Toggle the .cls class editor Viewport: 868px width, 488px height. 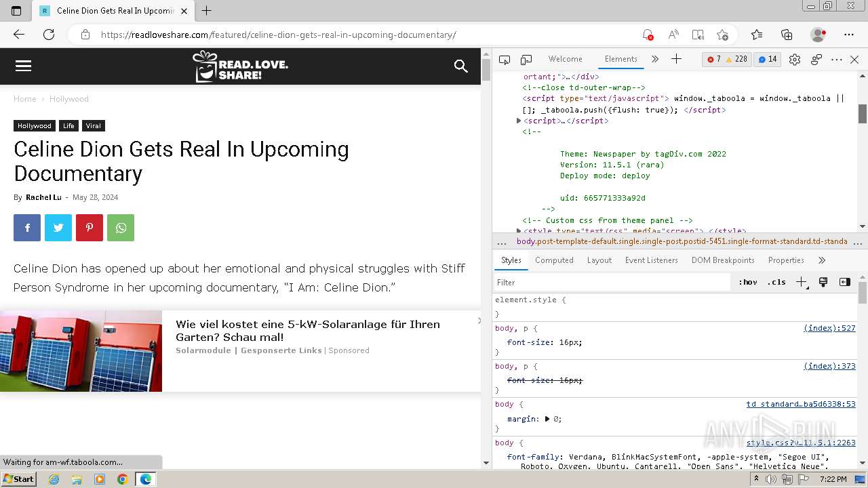point(776,282)
